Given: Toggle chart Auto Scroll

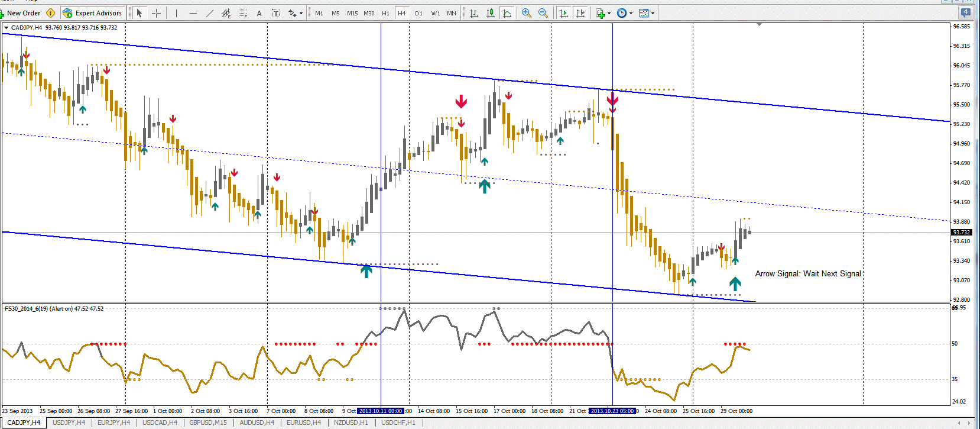Looking at the screenshot, I should [x=563, y=13].
